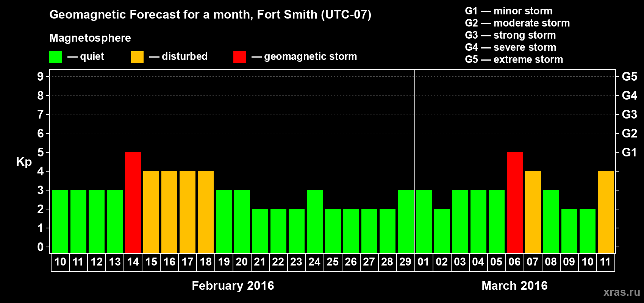Image resolution: width=644 pixels, height=303 pixels.
Task: Click date cell '11' in March
Action: pos(606,262)
